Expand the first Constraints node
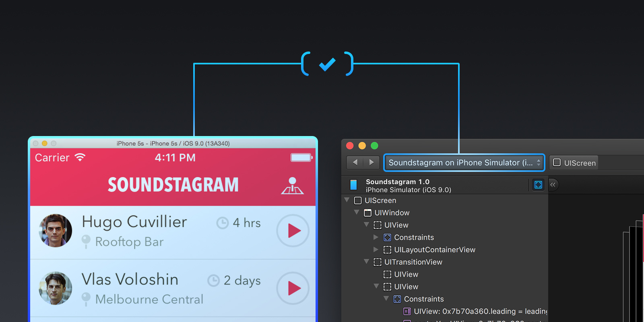644x322 pixels. [x=376, y=237]
